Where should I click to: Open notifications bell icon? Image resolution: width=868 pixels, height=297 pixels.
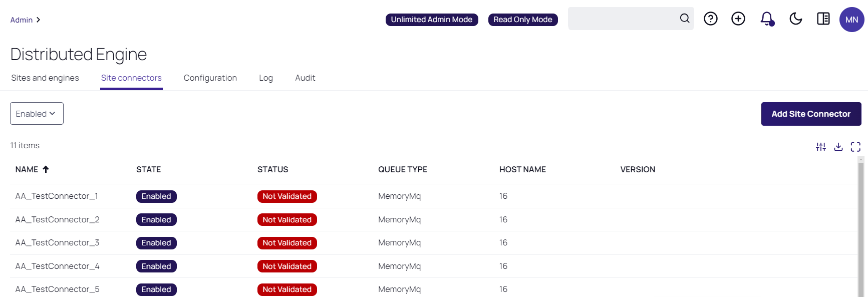pos(766,19)
